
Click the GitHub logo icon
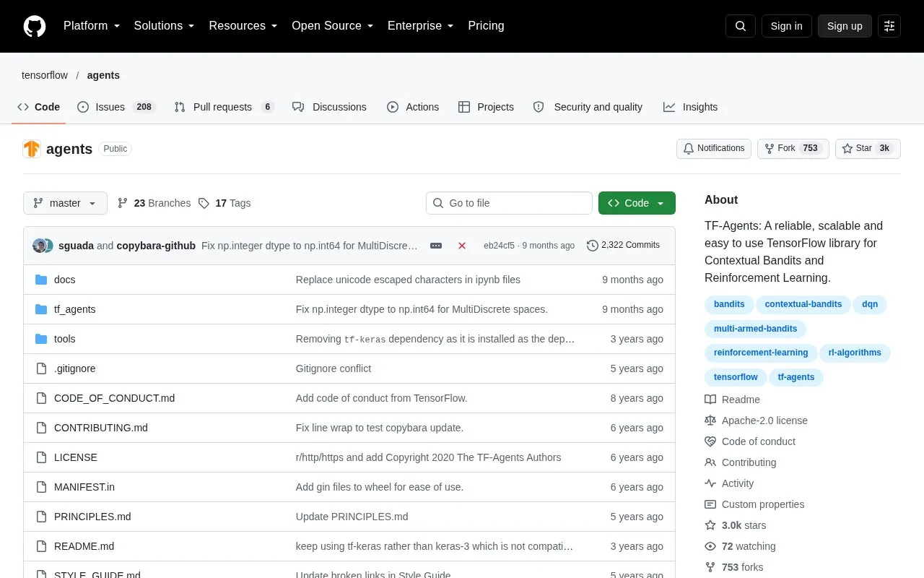(x=35, y=26)
